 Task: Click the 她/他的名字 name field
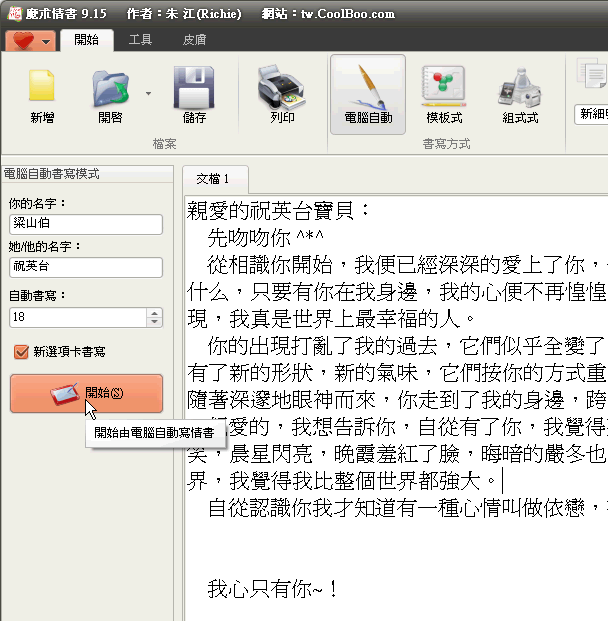point(85,267)
